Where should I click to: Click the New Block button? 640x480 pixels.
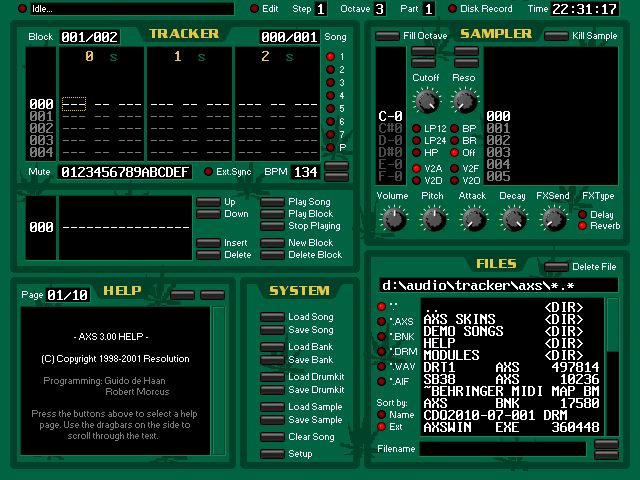point(272,243)
